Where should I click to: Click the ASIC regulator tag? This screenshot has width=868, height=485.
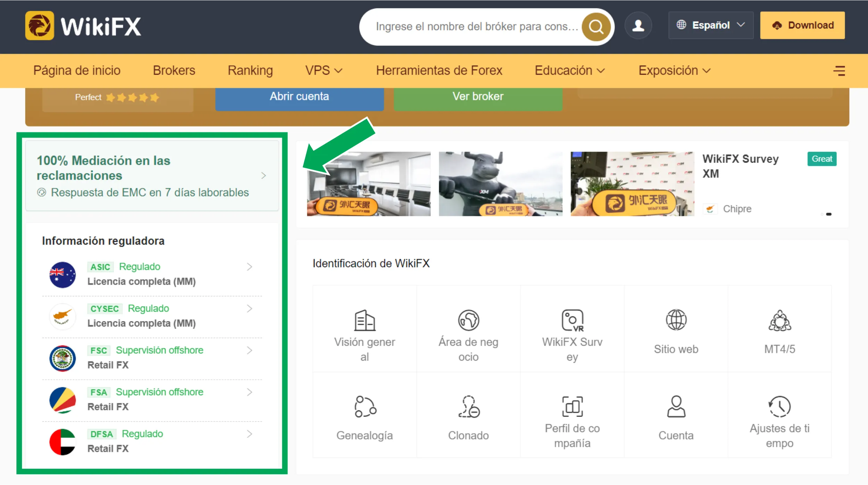tap(100, 267)
